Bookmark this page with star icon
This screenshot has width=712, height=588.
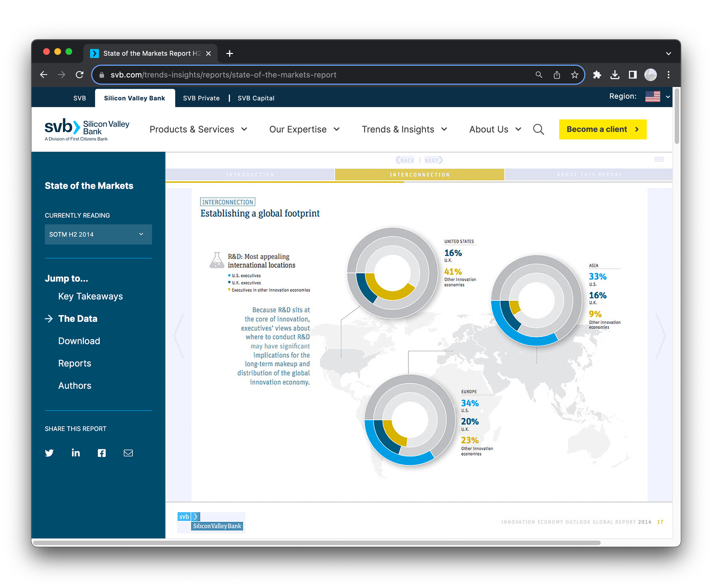pos(574,75)
